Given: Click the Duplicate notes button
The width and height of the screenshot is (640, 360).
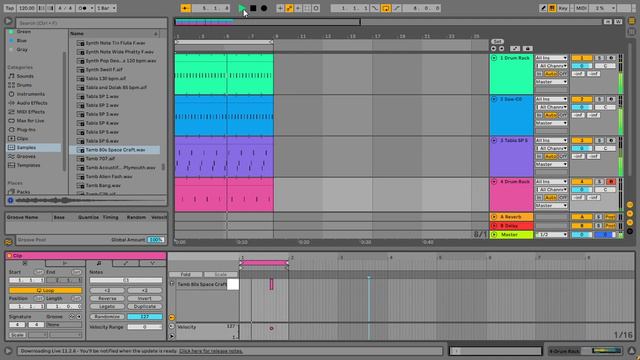Looking at the screenshot, I should (x=145, y=306).
